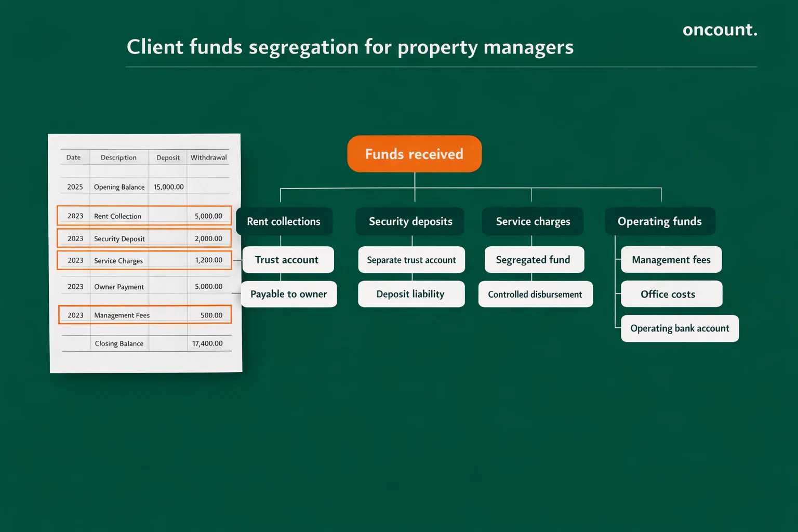This screenshot has width=798, height=532.
Task: Select the Rent collections node
Action: click(x=284, y=221)
